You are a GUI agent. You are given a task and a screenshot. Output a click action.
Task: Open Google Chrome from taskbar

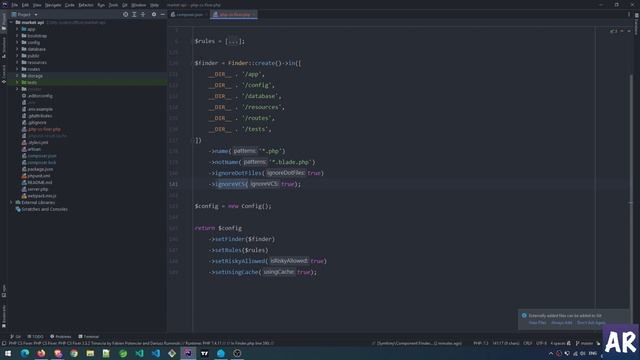[x=74, y=353]
